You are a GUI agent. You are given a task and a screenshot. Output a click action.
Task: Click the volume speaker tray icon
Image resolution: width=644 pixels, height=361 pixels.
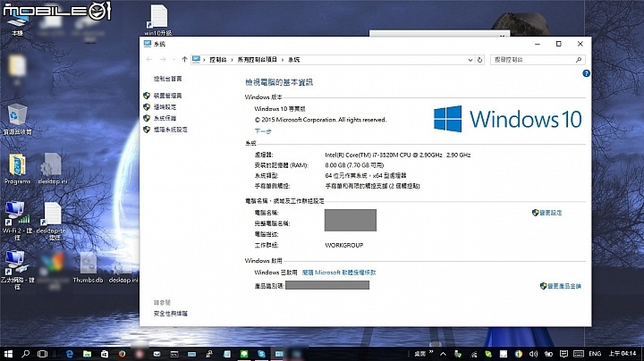[x=533, y=354]
